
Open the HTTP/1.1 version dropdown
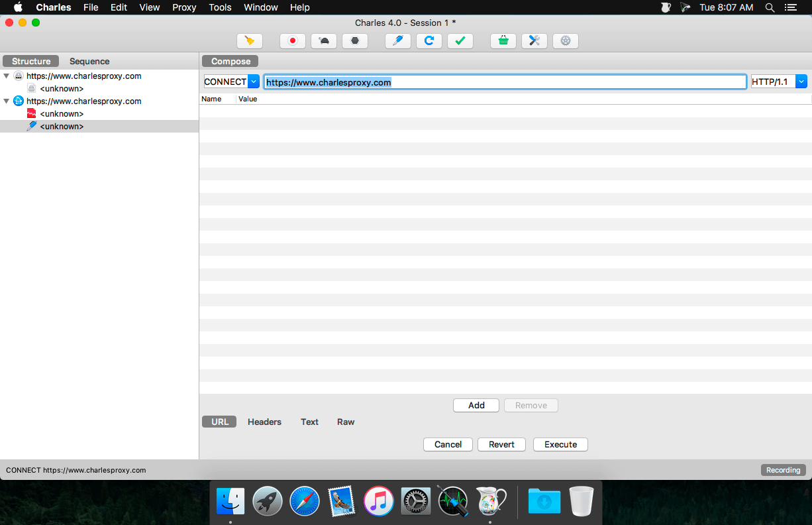point(801,82)
